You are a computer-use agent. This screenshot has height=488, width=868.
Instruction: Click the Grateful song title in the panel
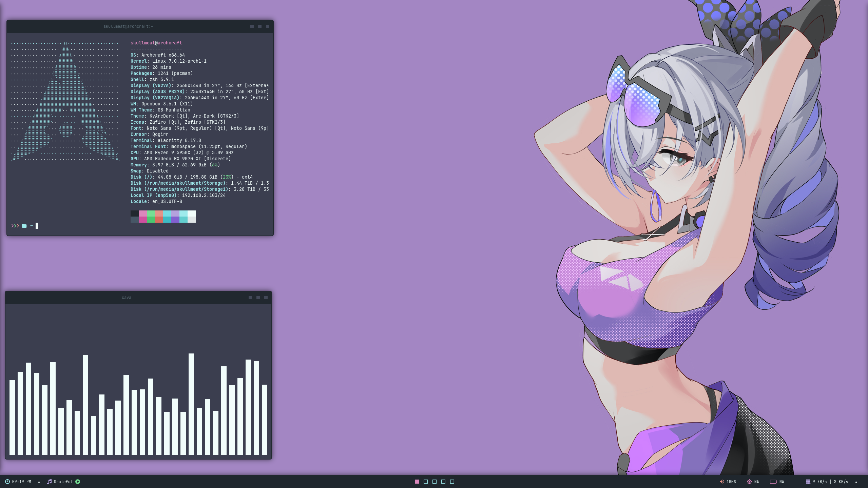63,482
